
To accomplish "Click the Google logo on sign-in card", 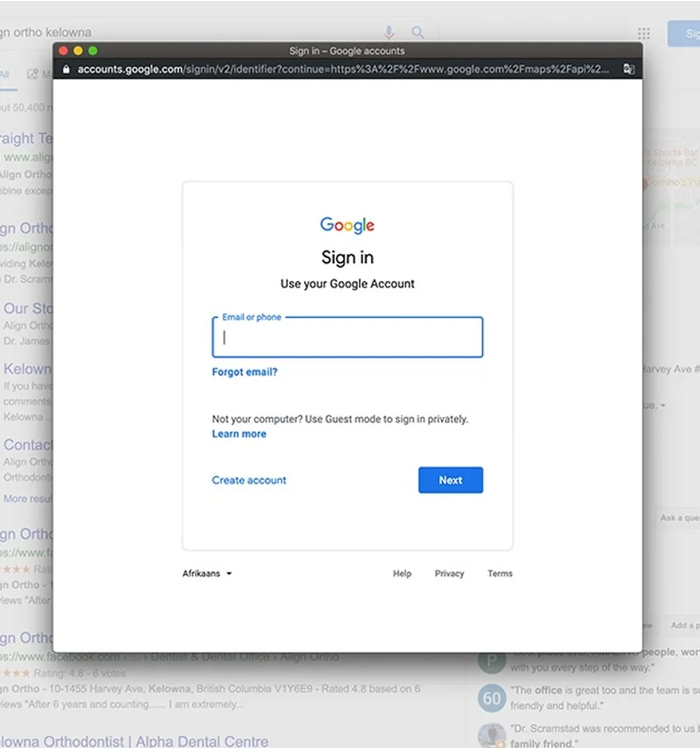I will 347,225.
